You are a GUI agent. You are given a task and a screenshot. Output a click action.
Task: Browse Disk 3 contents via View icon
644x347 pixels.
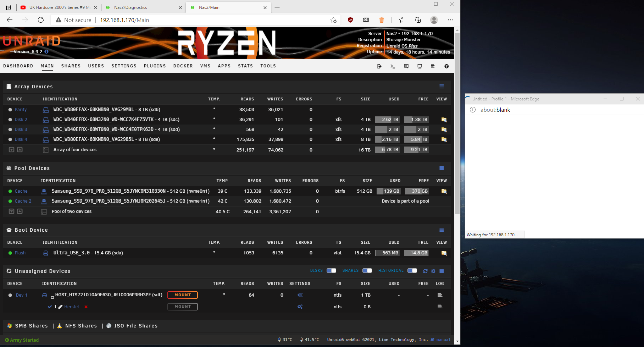click(444, 130)
